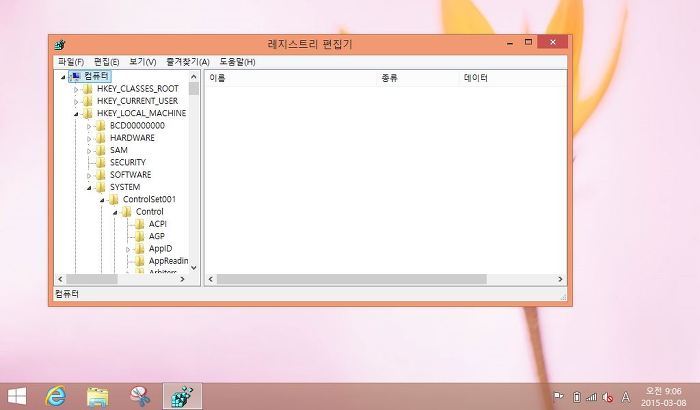Image resolution: width=700 pixels, height=410 pixels.
Task: Expand the BCD00000000 key
Action: pos(89,126)
